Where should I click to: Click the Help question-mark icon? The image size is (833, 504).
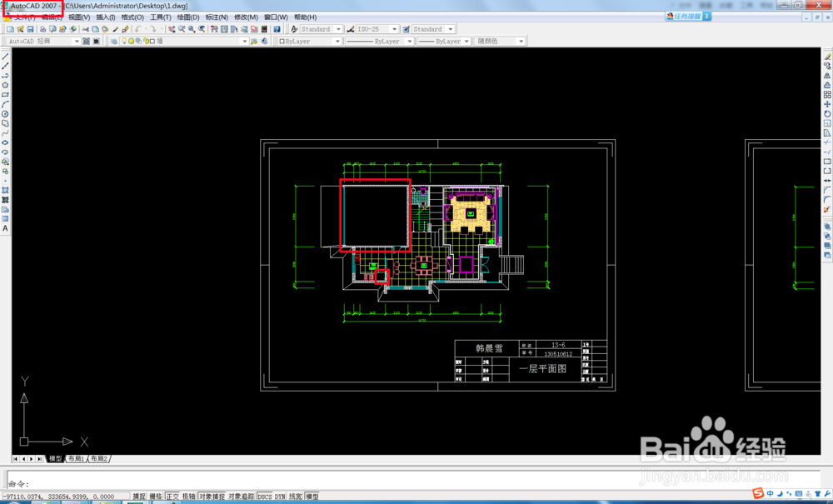[277, 29]
